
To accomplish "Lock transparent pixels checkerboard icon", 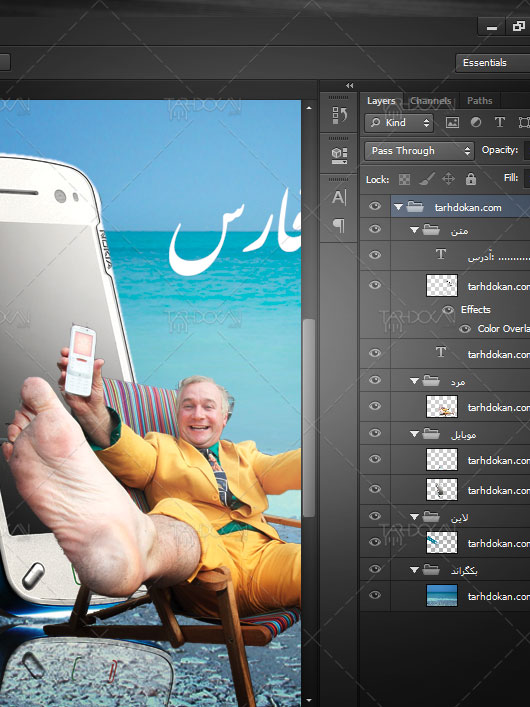I will [x=404, y=179].
